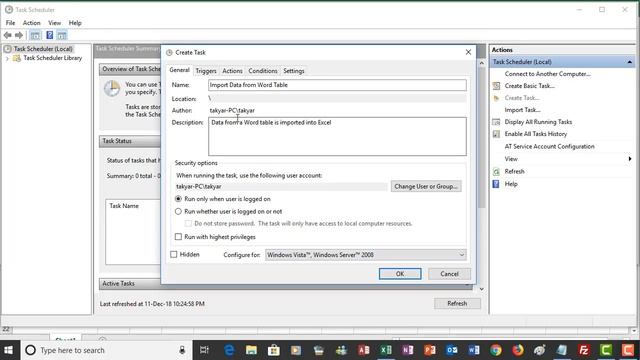This screenshot has width=640, height=360.
Task: Open the Configure for dropdown
Action: tap(366, 255)
